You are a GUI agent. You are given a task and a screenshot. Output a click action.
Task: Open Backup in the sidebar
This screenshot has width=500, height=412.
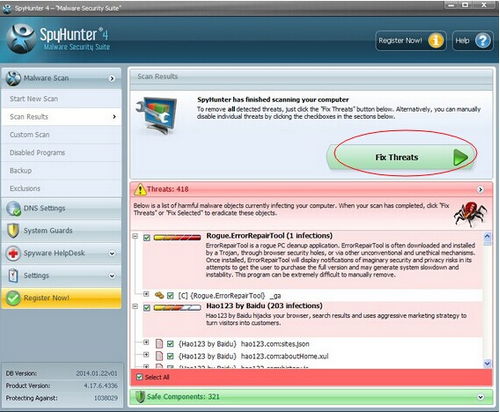[x=61, y=171]
